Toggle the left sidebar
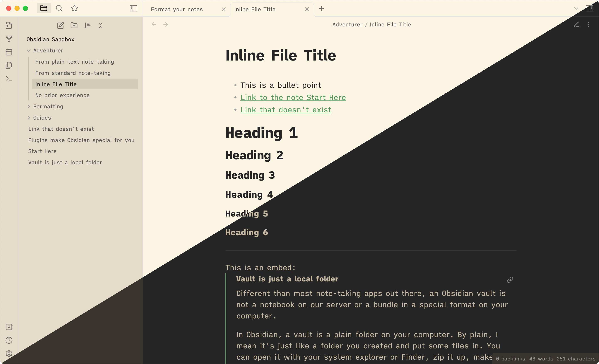This screenshot has width=599, height=364. pyautogui.click(x=134, y=8)
